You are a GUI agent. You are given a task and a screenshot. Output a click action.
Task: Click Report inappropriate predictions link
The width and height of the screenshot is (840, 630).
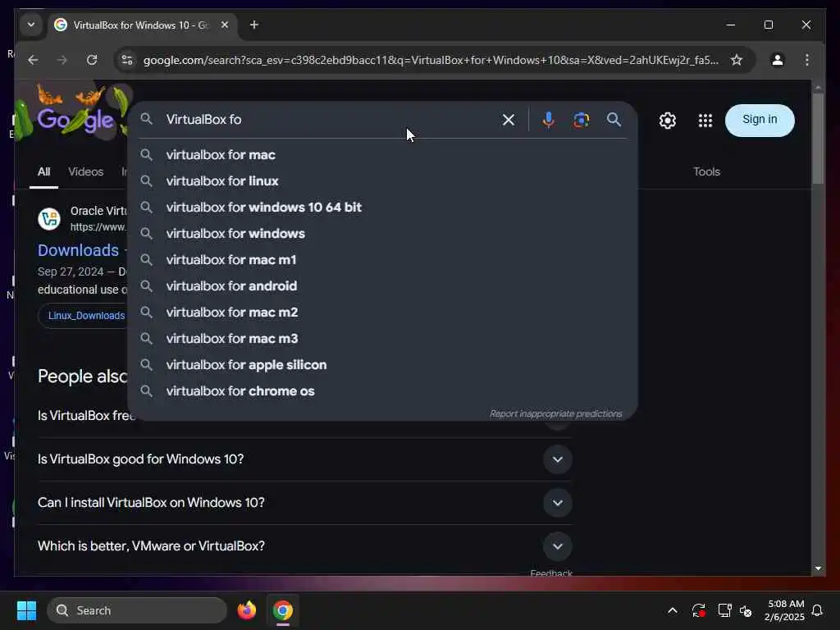coord(555,413)
